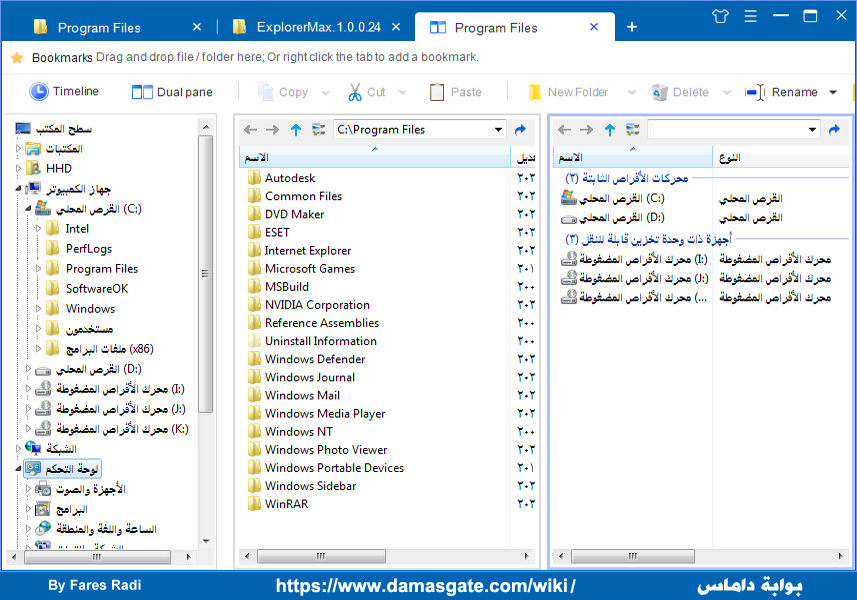The image size is (857, 600).
Task: Open the Delete dropdown arrow
Action: click(x=726, y=92)
